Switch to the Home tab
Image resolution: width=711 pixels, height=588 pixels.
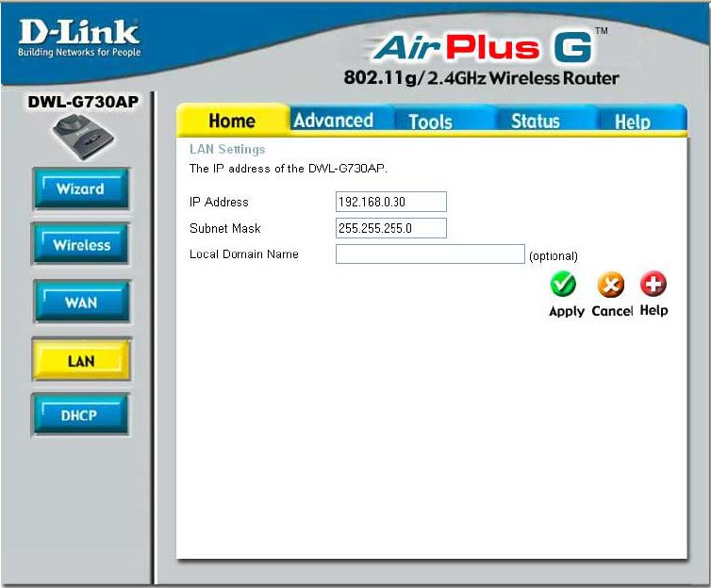click(x=232, y=121)
